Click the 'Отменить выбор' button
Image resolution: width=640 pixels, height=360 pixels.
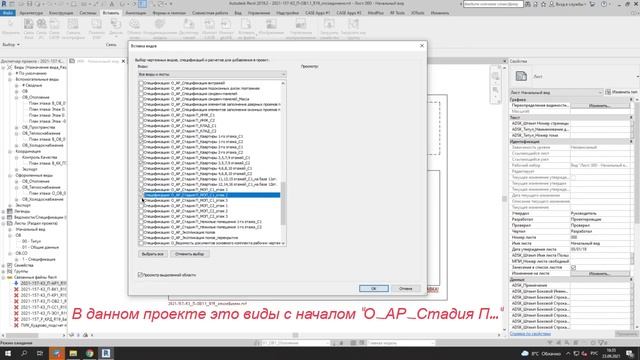pyautogui.click(x=189, y=254)
